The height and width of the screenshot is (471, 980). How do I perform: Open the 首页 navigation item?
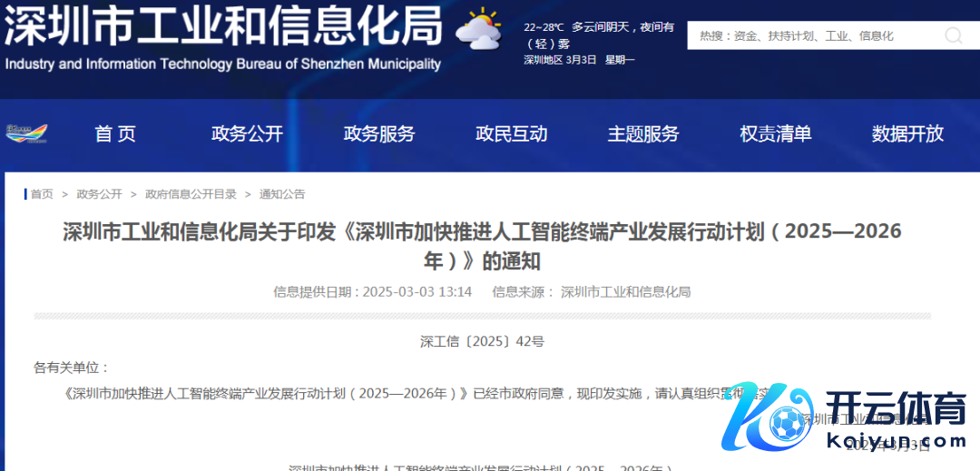(115, 134)
